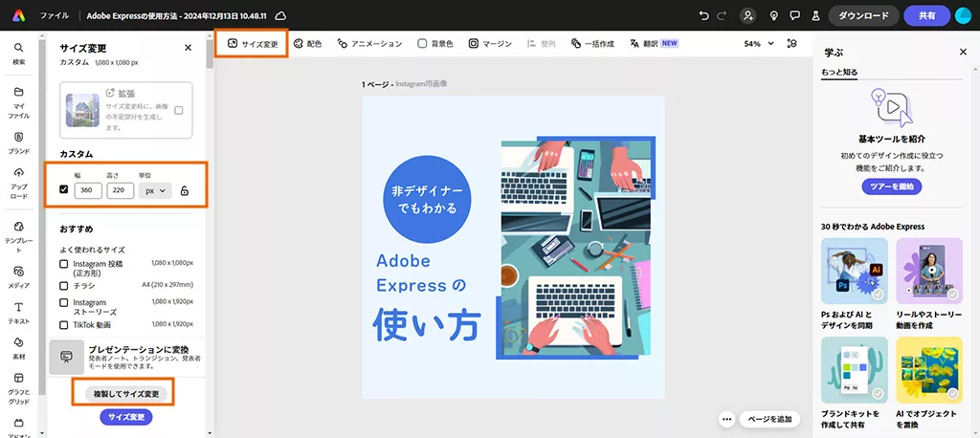The image size is (980, 438).
Task: Open the リールやストーリー動画を作成 tutorial
Action: tap(929, 284)
